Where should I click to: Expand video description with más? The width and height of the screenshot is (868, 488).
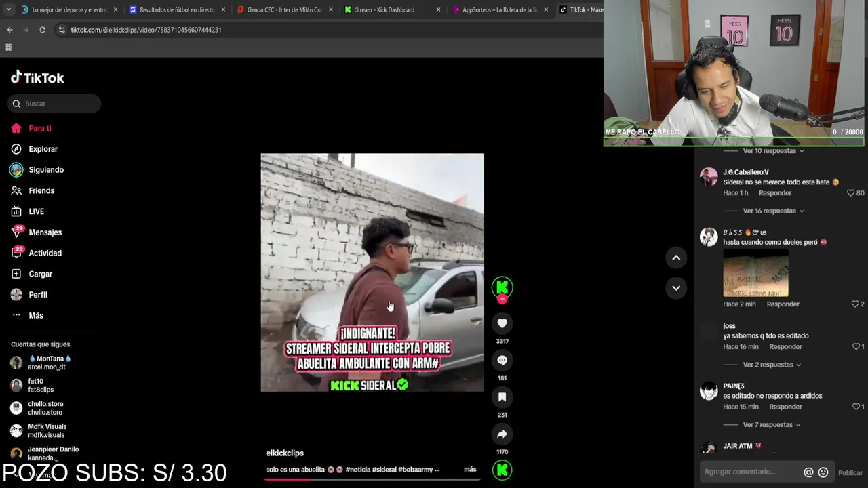tap(470, 469)
